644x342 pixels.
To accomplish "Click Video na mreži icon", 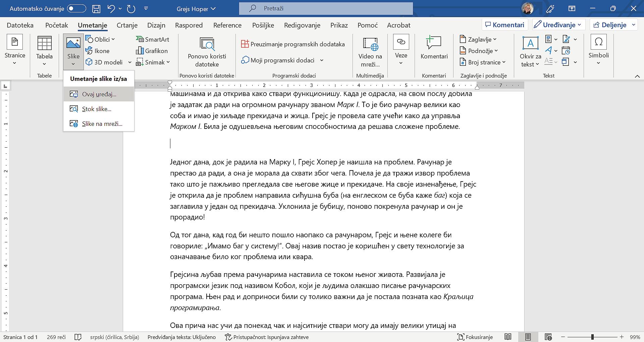I will click(370, 44).
